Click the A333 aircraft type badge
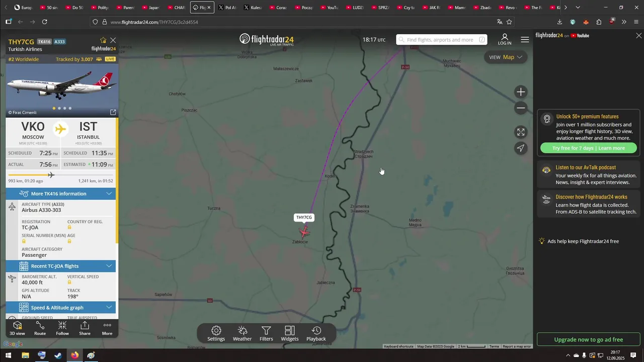 pyautogui.click(x=59, y=42)
